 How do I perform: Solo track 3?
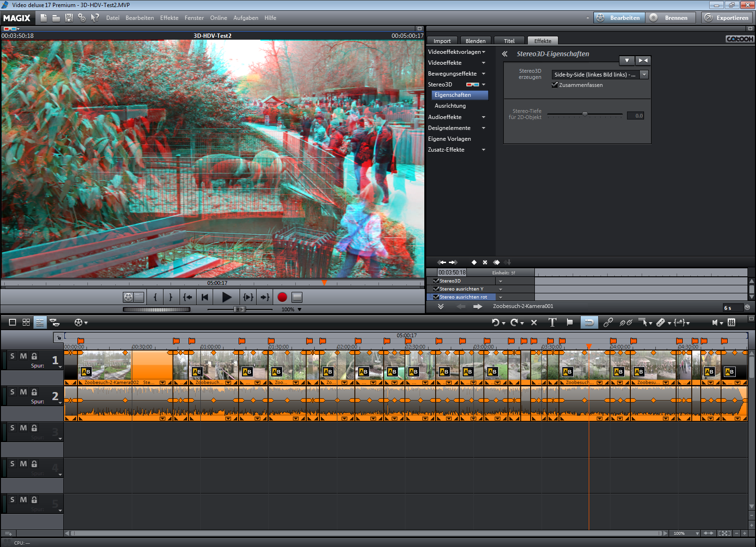point(12,428)
